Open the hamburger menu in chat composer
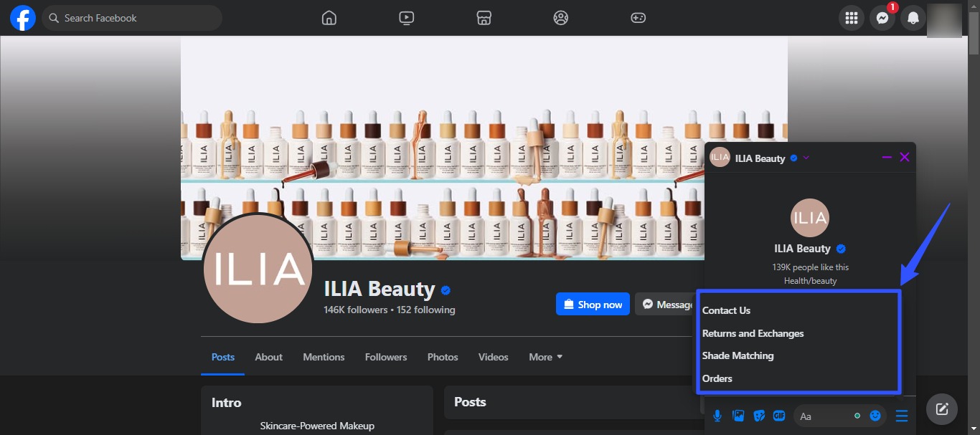Image resolution: width=980 pixels, height=435 pixels. (902, 416)
